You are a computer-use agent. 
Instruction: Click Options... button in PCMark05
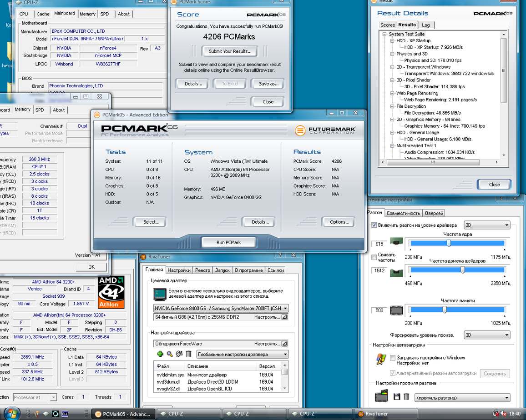[339, 222]
